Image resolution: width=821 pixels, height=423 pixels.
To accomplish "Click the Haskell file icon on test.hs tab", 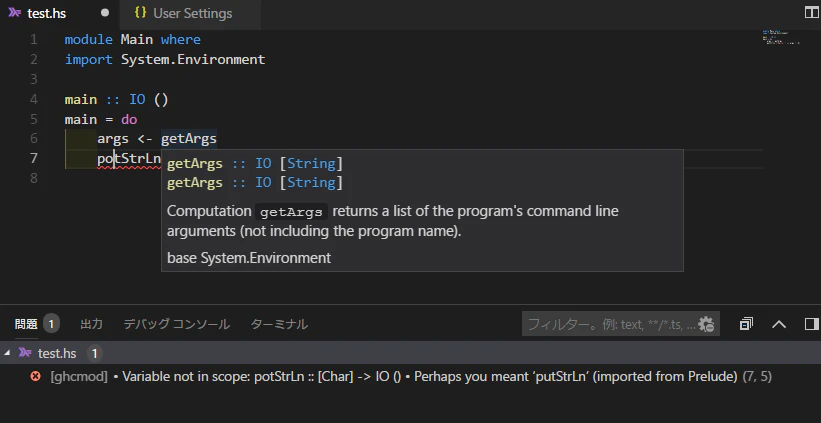I will [15, 13].
